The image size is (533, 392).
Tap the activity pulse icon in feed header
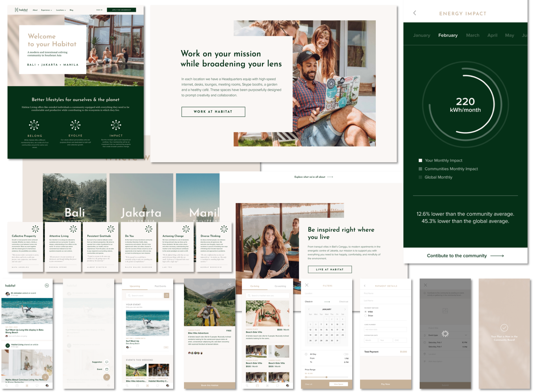point(47,286)
